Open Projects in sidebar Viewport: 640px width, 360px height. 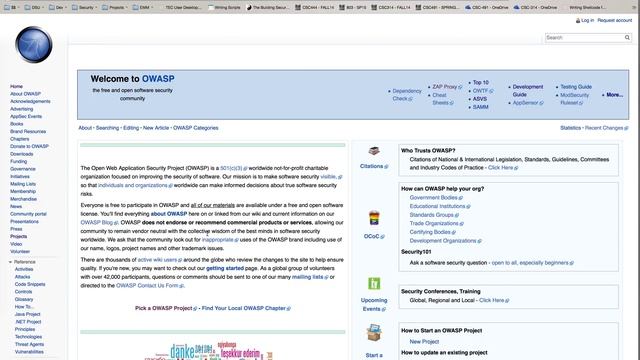[x=18, y=236]
